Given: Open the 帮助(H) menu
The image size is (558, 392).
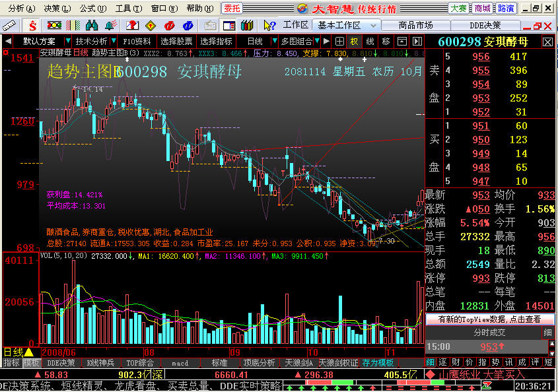Looking at the screenshot, I should pos(200,8).
